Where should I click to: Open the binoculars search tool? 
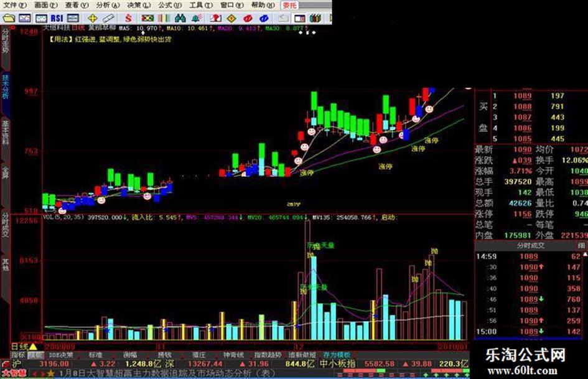pos(180,18)
